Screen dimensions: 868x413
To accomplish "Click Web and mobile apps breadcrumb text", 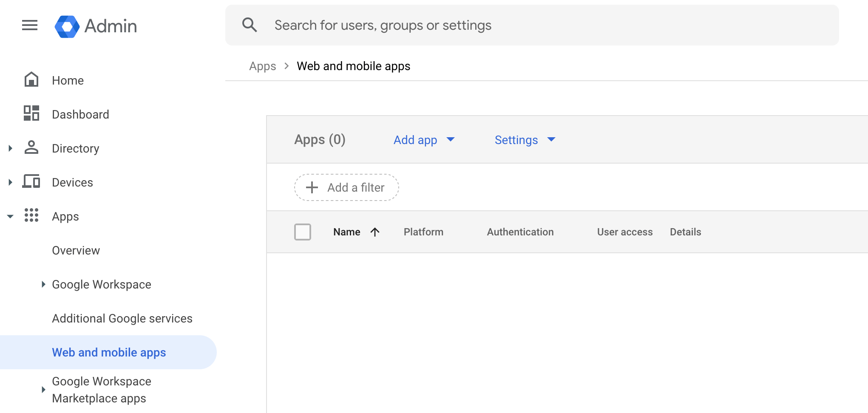I will pos(354,66).
